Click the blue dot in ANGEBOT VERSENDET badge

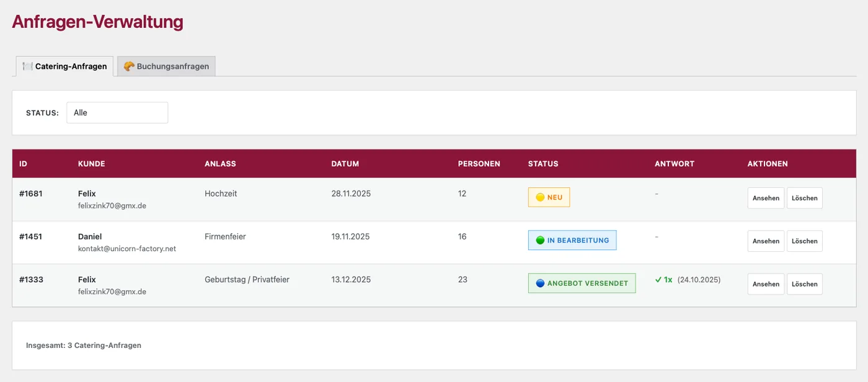point(540,283)
